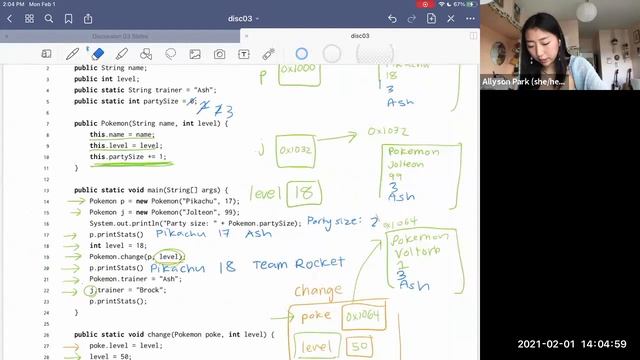Select the Lasso tool
Screen dimensions: 640x360
click(171, 54)
